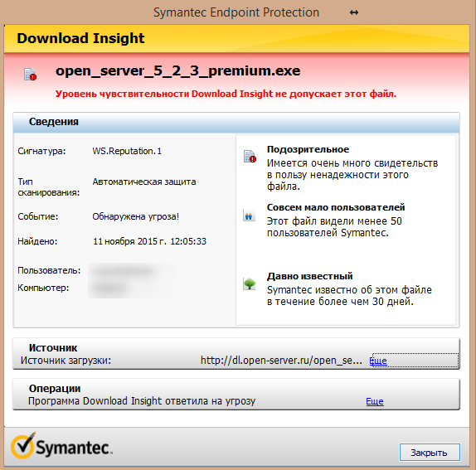Click the suspicious file icon next to Подозрительное
476x470 pixels.
tap(250, 156)
